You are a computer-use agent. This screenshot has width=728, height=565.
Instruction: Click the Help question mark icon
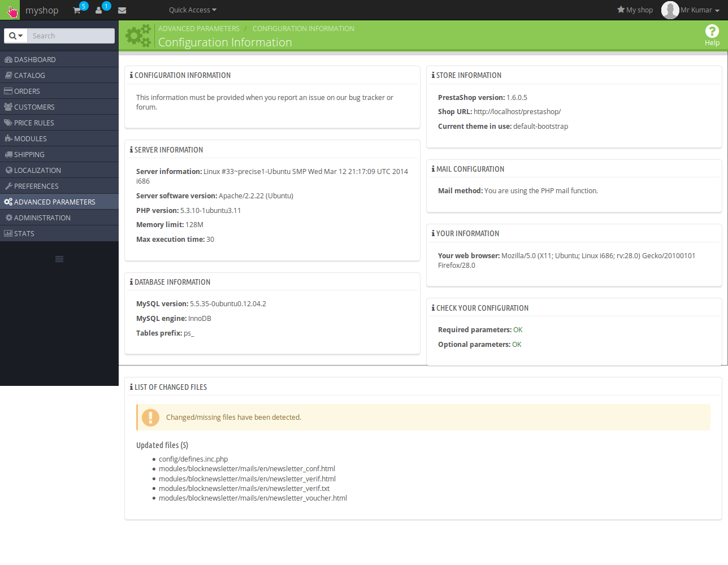(712, 31)
